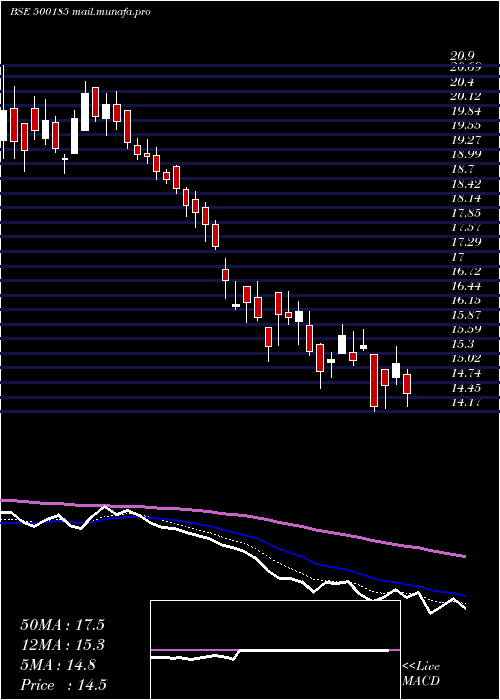The height and width of the screenshot is (700, 500).
Task: Click the 14.74 price axis label
Action: pyautogui.click(x=466, y=373)
